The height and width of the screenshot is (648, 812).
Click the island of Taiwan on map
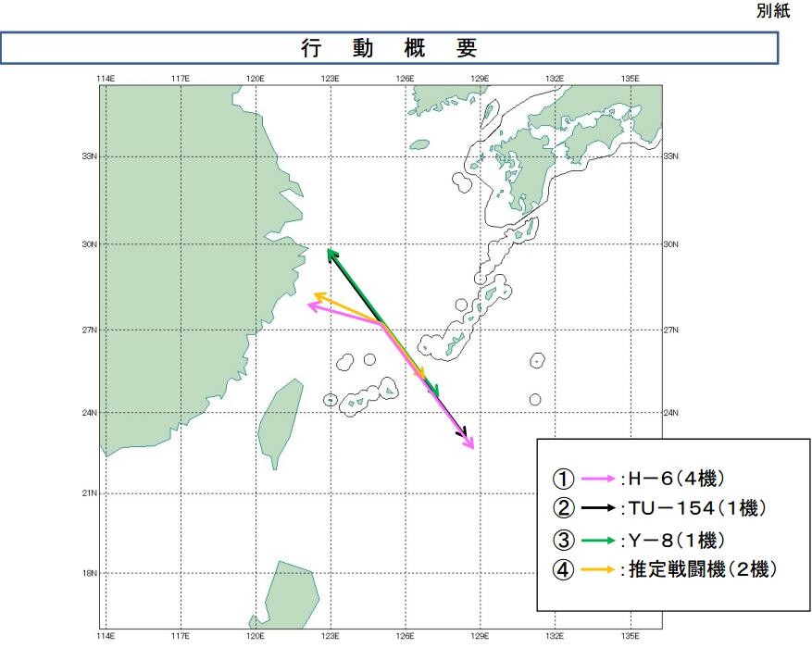[x=280, y=421]
